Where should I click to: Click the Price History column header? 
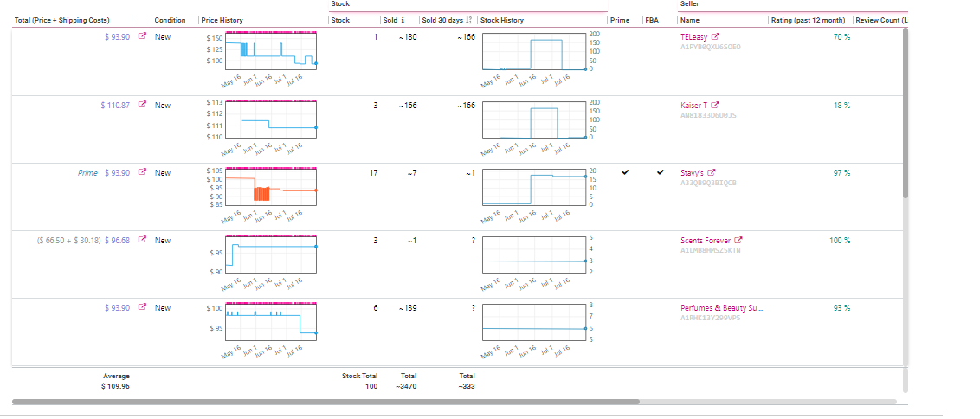click(x=222, y=20)
